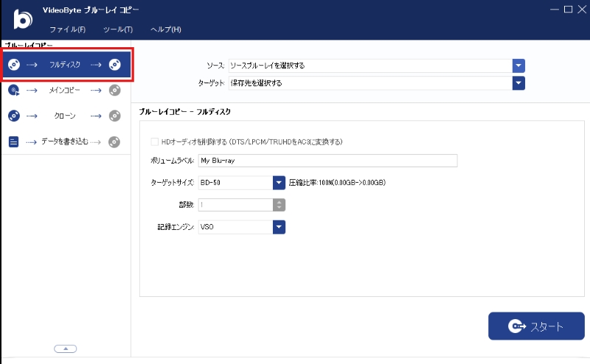Open the ツール(T) menu

click(118, 29)
